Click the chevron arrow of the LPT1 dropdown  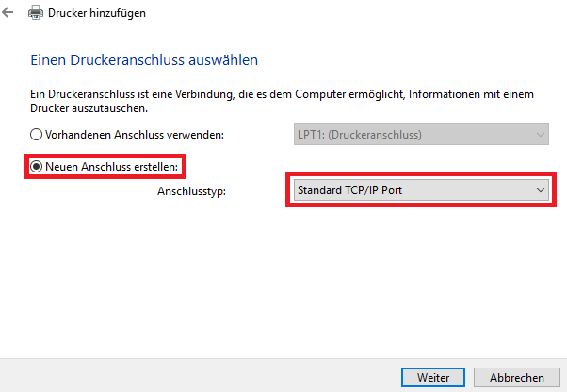(x=541, y=135)
